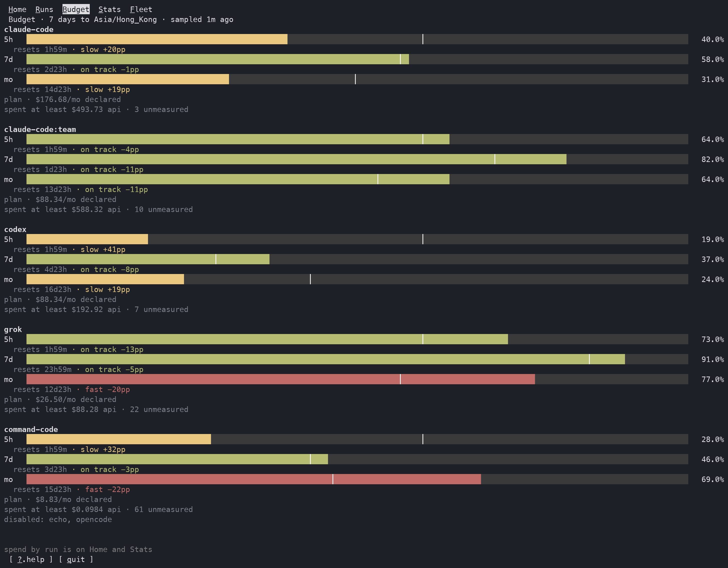Switch to the Runs tab
Viewport: 728px width, 568px height.
point(44,9)
